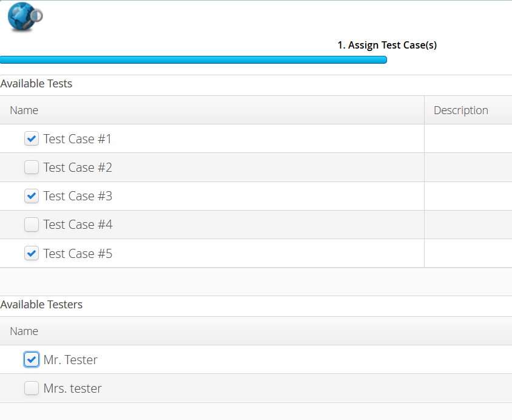Click the 'Name' column header above test cases

pos(24,110)
